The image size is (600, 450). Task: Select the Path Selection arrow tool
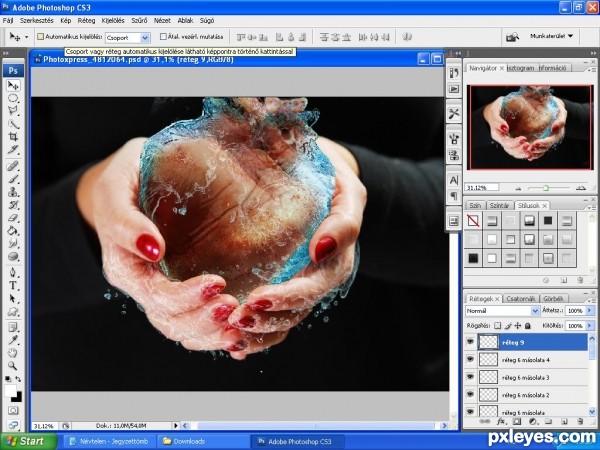(13, 298)
